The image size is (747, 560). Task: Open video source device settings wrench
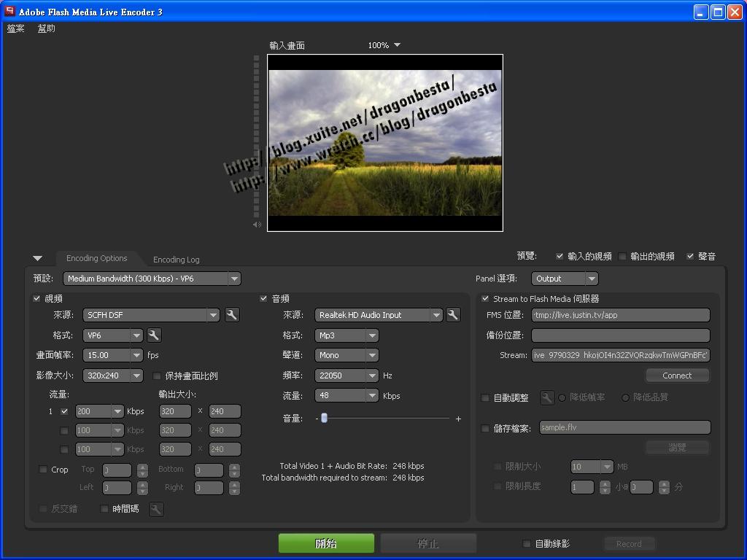click(x=231, y=315)
